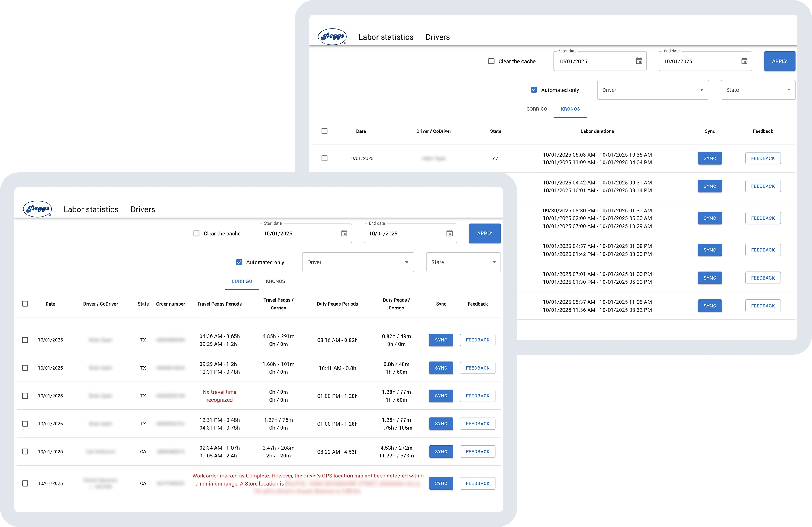This screenshot has width=812, height=527.
Task: Check the checkbox on the first TX row
Action: coord(25,340)
